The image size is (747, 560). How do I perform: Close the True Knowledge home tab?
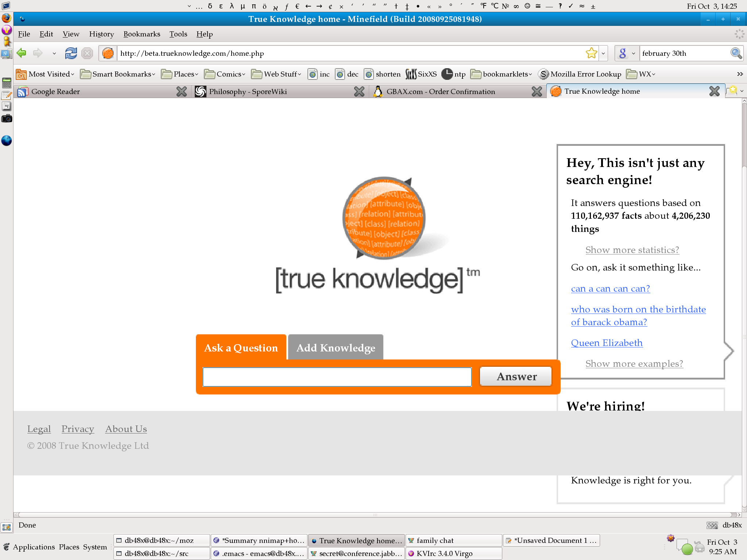(714, 91)
